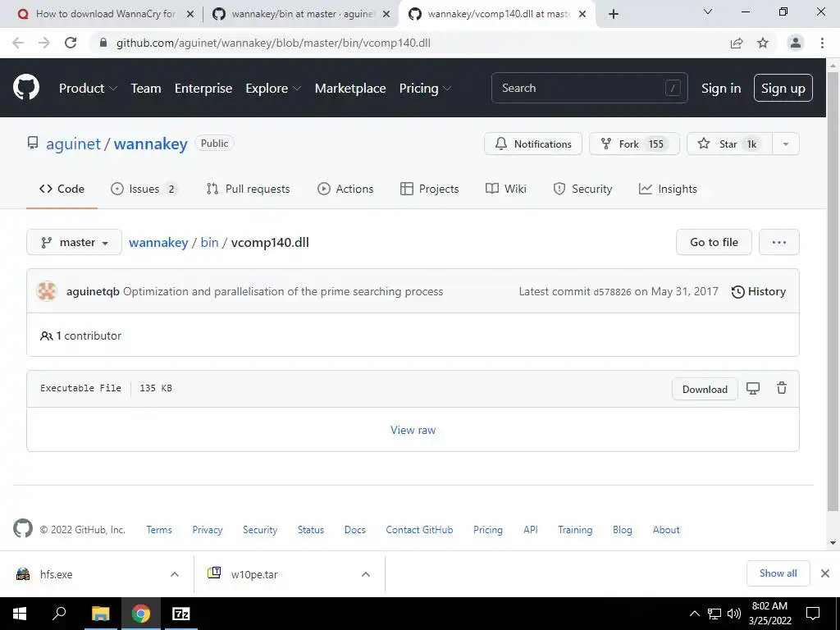Reload the page with refresh icon
The image size is (840, 630).
(71, 43)
